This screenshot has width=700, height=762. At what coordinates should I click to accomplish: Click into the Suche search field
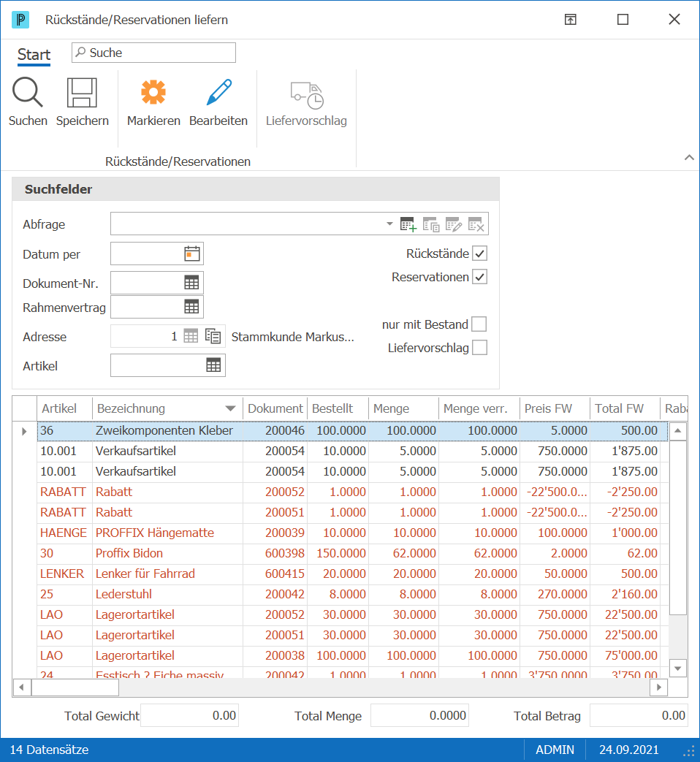153,53
